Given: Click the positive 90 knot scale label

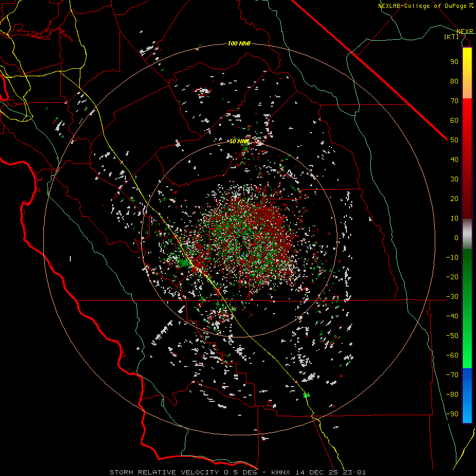Looking at the screenshot, I should coord(454,62).
